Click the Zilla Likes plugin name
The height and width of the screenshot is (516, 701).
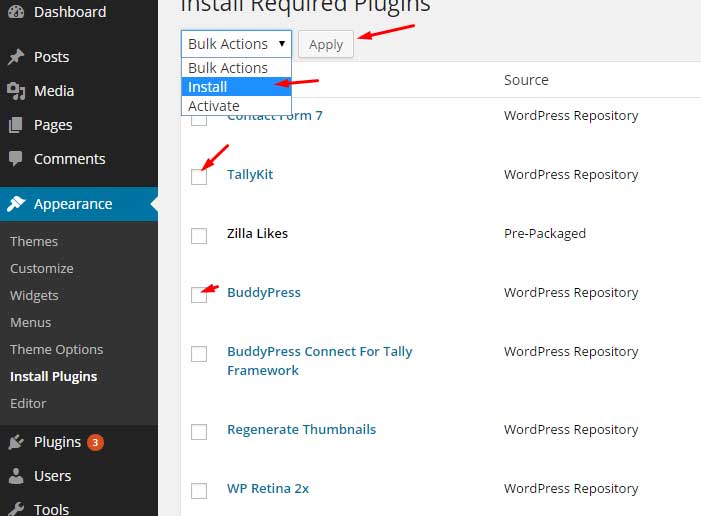click(x=258, y=233)
